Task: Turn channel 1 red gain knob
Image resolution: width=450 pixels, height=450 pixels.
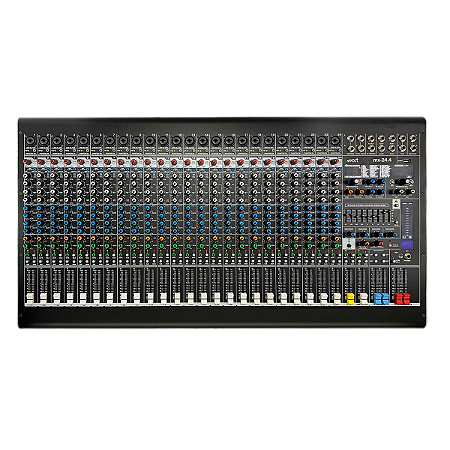Action: click(26, 162)
